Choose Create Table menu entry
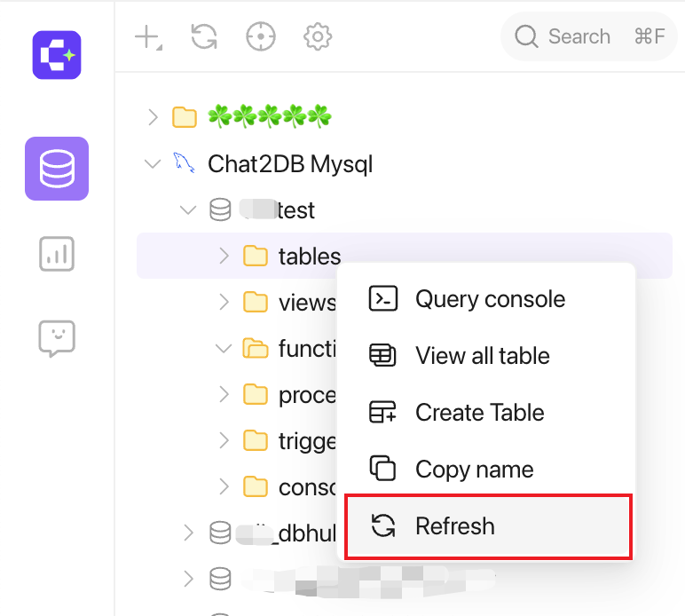 coord(488,413)
